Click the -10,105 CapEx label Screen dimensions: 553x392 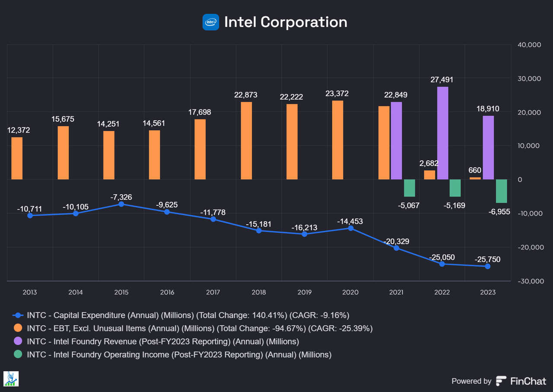coord(75,207)
